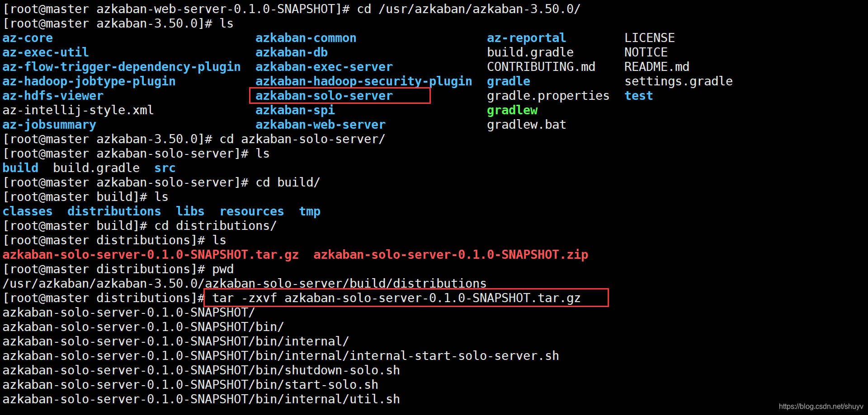868x415 pixels.
Task: Click the LICENSE file name
Action: (650, 38)
